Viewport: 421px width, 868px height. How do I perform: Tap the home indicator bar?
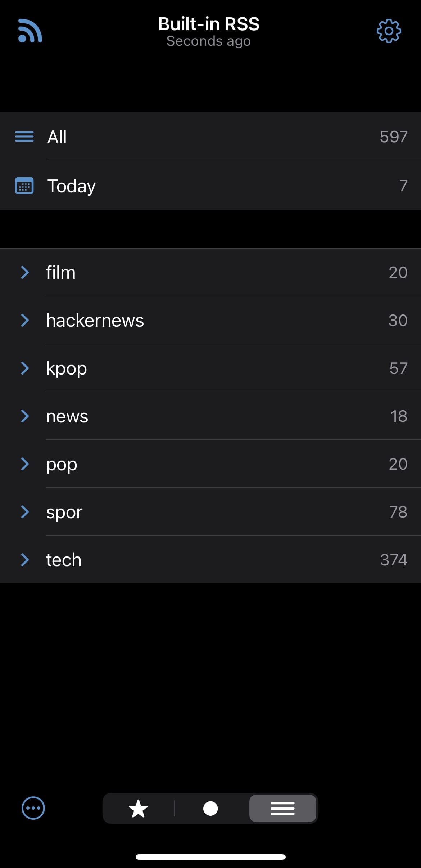tap(210, 857)
